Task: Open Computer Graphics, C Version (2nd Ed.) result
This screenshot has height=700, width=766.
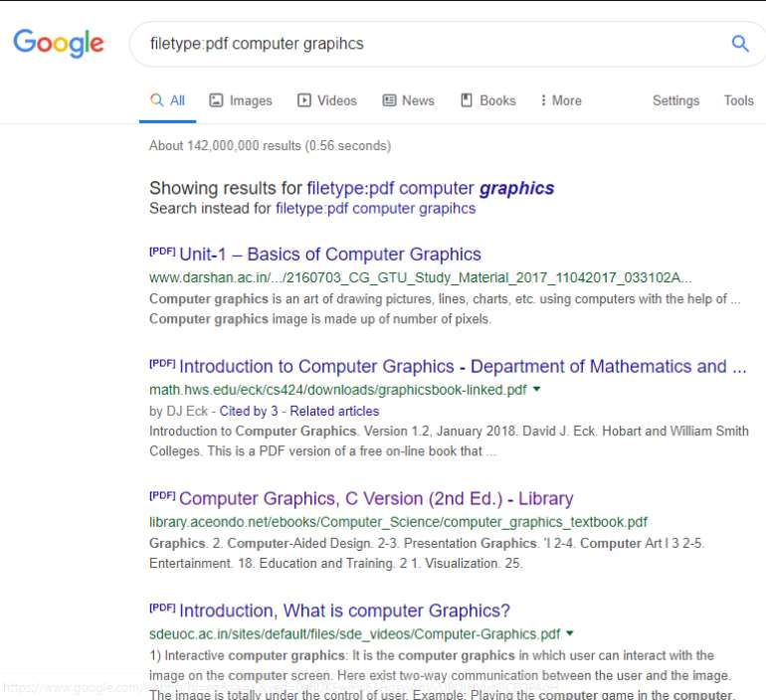Action: point(376,499)
